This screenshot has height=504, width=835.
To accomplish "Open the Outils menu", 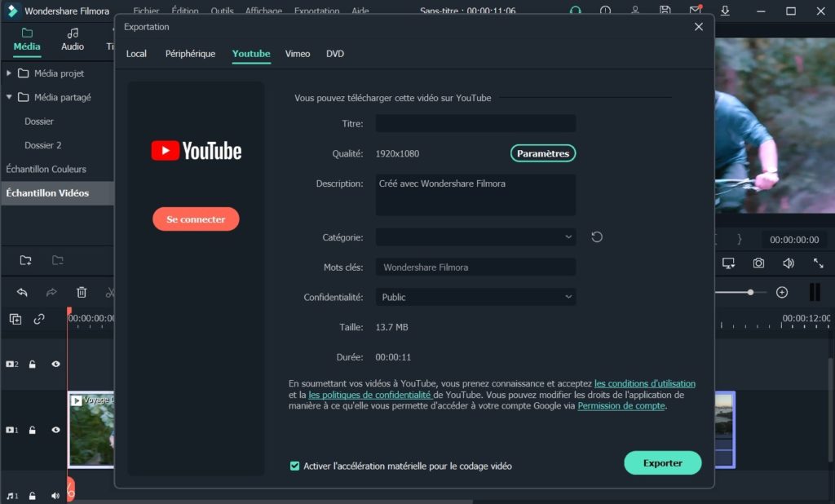I will point(222,11).
